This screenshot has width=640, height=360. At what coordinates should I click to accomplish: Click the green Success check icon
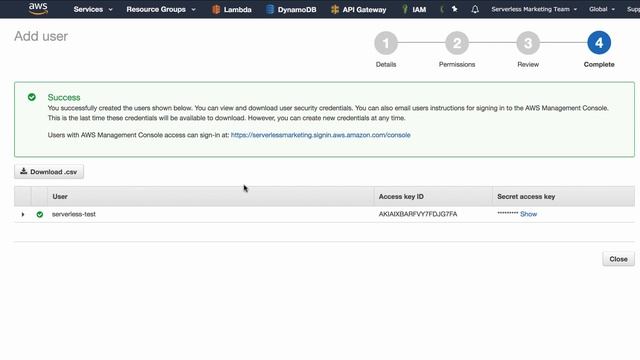[x=32, y=97]
